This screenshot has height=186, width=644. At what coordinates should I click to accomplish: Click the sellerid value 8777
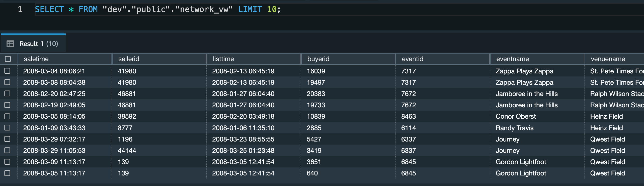[x=125, y=128]
